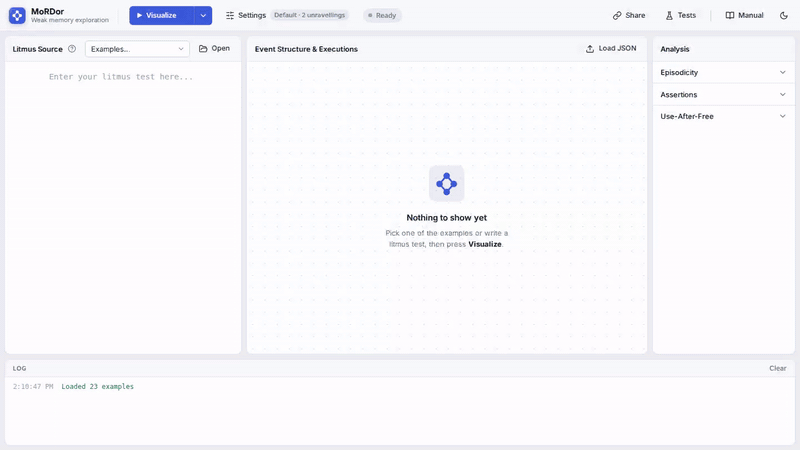Click the Event Structure & Executions heading
Viewport: 800px width, 450px height.
pyautogui.click(x=306, y=49)
